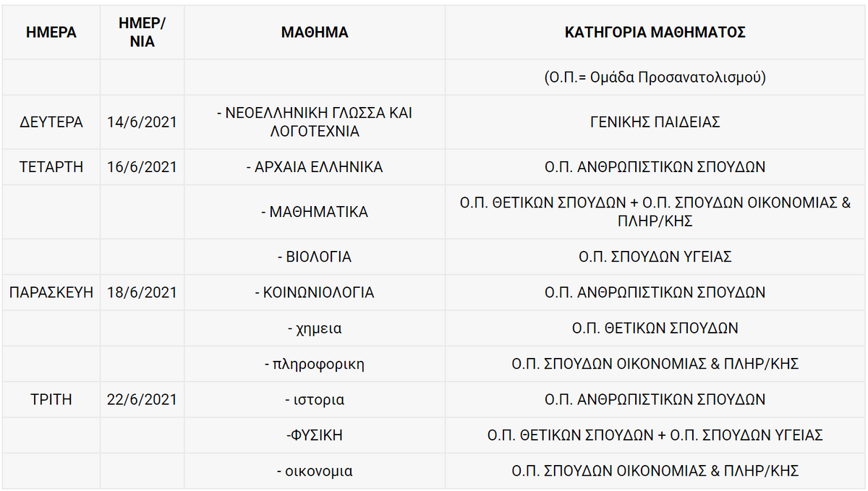Viewport: 868px width, 491px height.
Task: Click the ΓΕΝΙΚΗΣ ΠΑΙΔΕΙΑΣ category cell
Action: [x=655, y=122]
